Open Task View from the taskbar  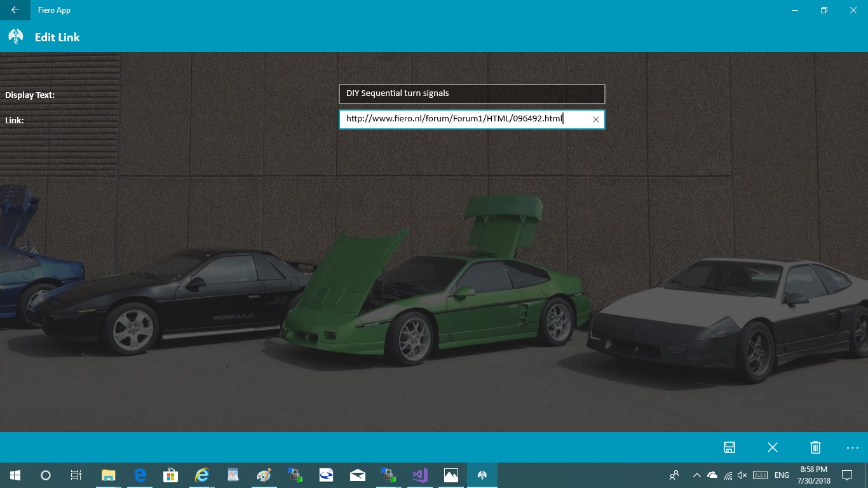pos(76,475)
